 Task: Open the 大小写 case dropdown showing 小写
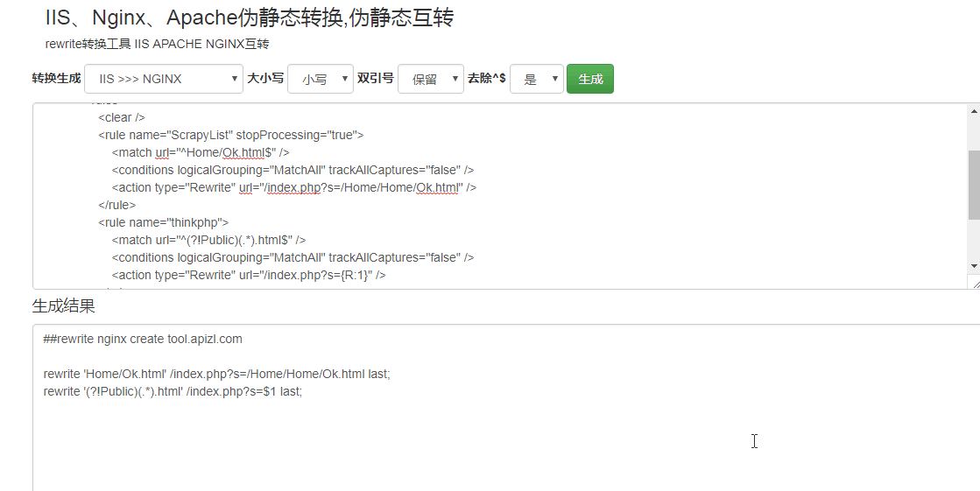point(320,79)
